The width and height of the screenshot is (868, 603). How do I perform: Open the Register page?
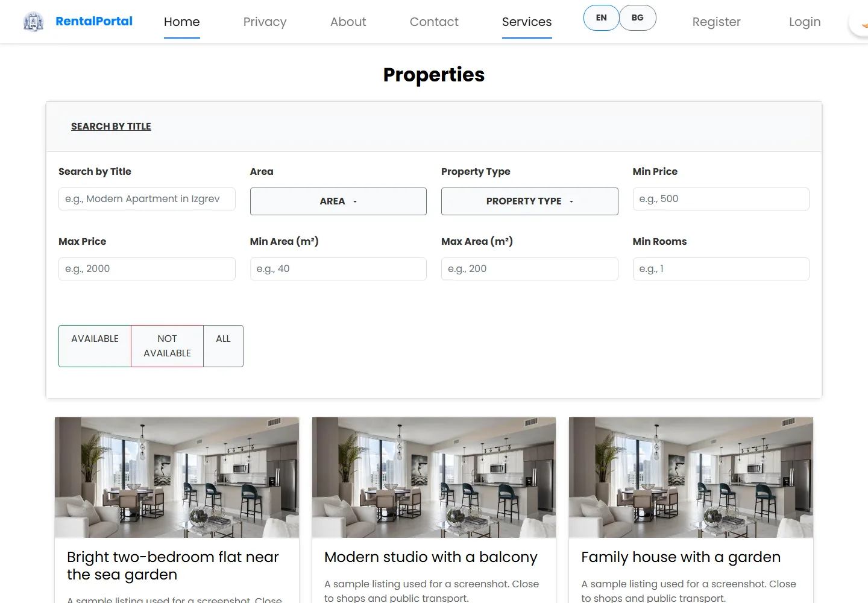coord(716,22)
